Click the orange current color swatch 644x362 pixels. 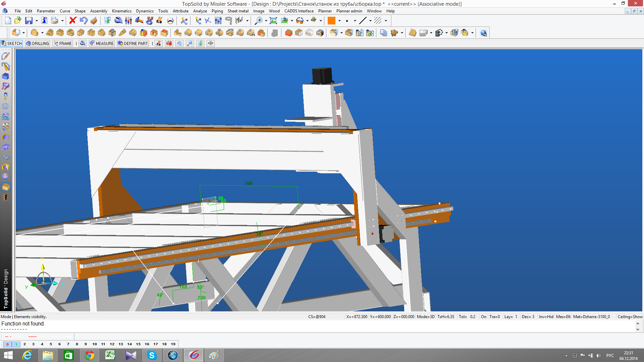click(x=331, y=21)
